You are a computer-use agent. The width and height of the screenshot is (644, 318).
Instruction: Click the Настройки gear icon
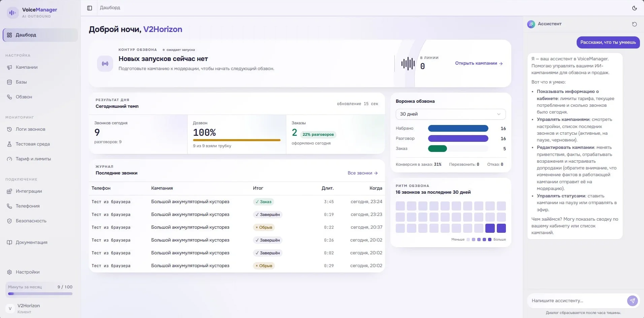tap(9, 272)
